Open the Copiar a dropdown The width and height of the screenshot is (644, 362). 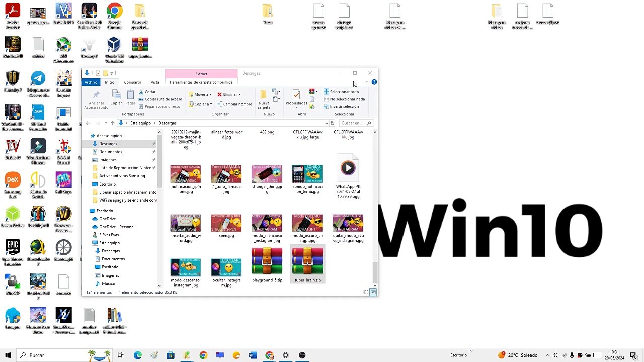[x=200, y=104]
